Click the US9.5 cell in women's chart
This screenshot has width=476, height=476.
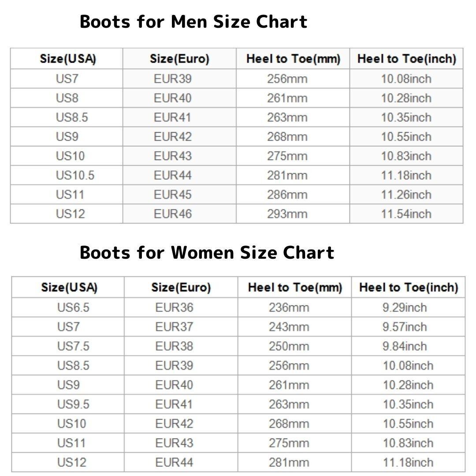(73, 404)
